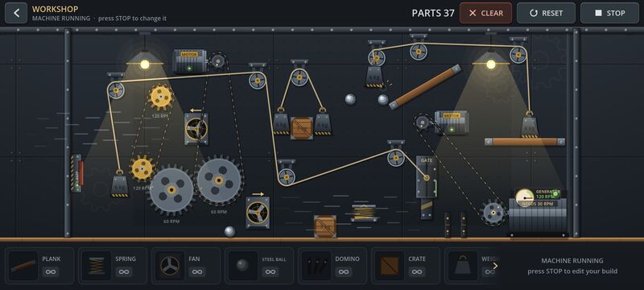Image resolution: width=644 pixels, height=290 pixels.
Task: Select the left large gray 60 RPM gear
Action: [x=171, y=190]
